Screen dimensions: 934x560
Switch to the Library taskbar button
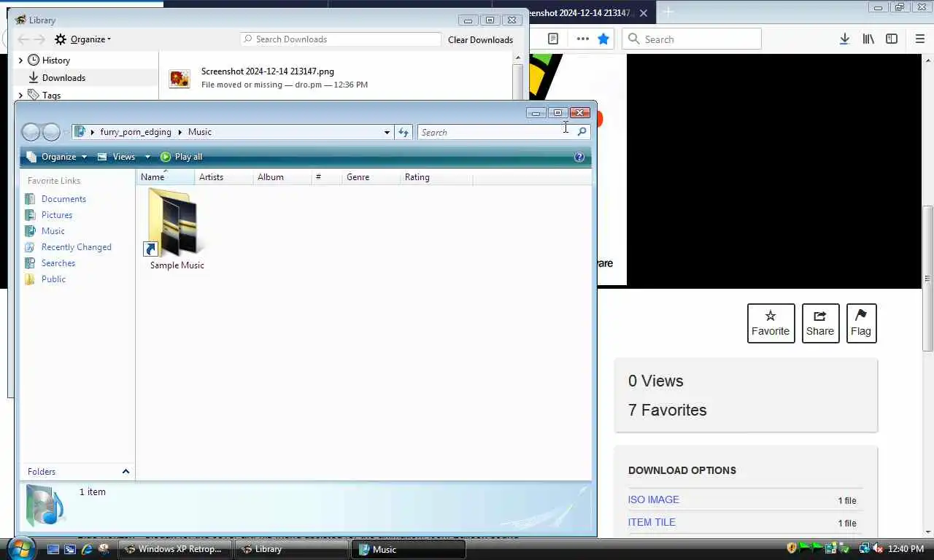coord(292,549)
